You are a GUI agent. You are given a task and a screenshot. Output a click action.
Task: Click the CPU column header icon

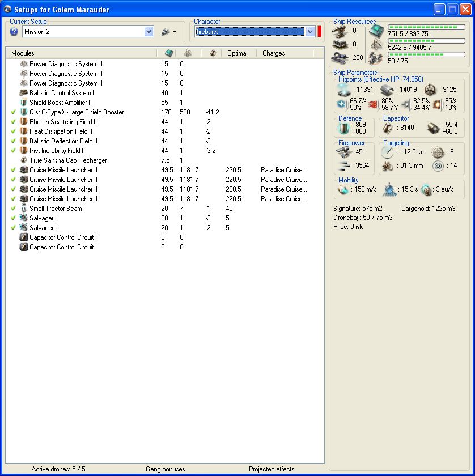(169, 53)
